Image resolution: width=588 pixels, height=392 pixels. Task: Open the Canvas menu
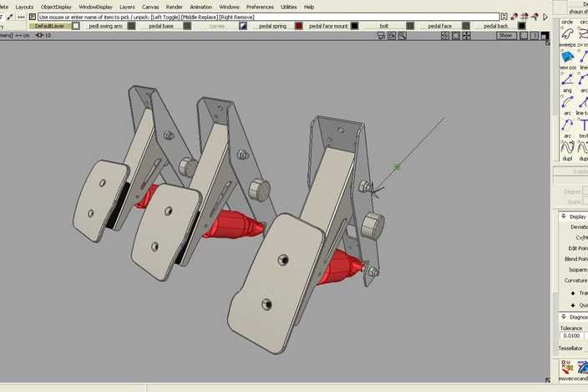[150, 8]
